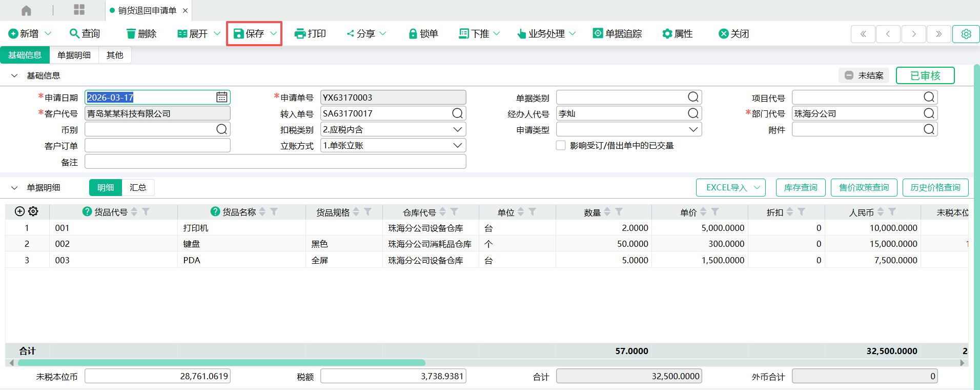Open the 立账方式 dropdown
This screenshot has width=980, height=390.
tap(457, 146)
